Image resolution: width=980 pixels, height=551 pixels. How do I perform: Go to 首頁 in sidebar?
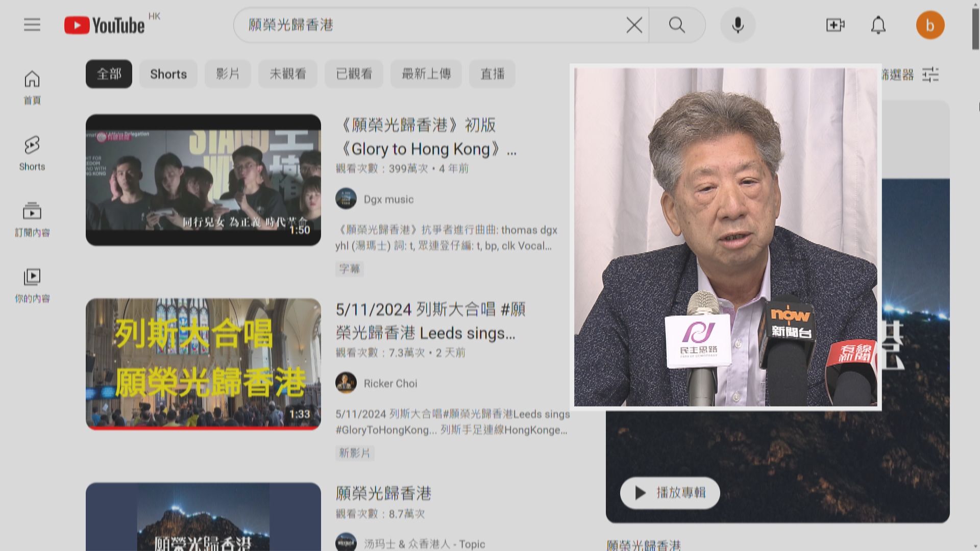click(x=32, y=87)
